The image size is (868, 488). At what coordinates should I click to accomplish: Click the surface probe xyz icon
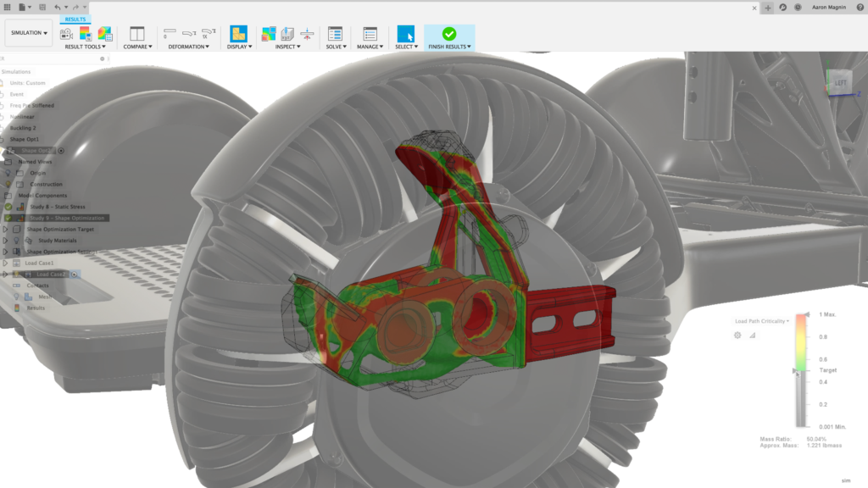[x=287, y=34]
